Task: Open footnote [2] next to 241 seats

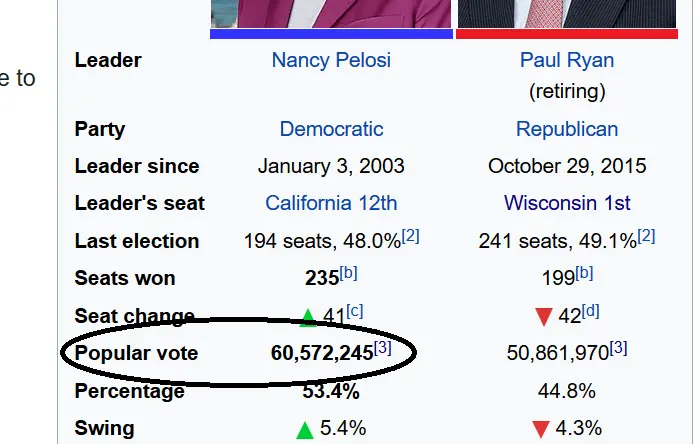Action: [646, 236]
